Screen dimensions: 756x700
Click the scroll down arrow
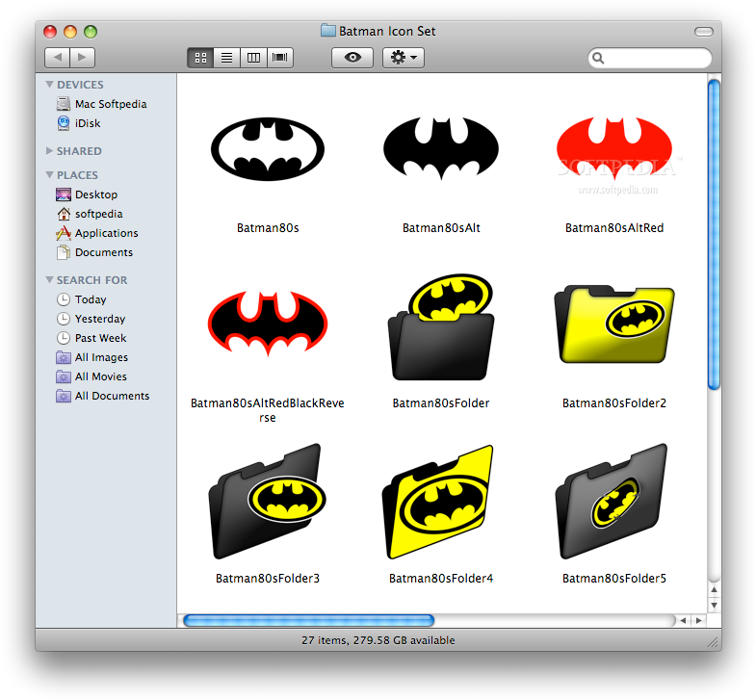pos(714,605)
